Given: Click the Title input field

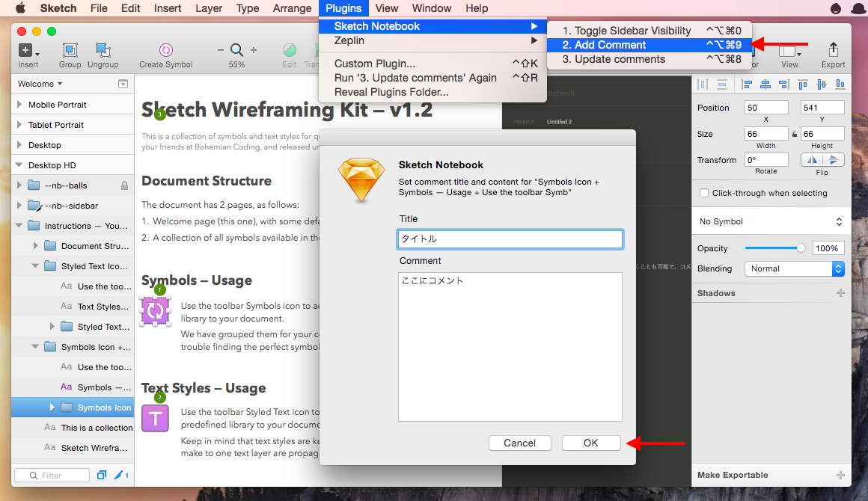Looking at the screenshot, I should [x=510, y=239].
